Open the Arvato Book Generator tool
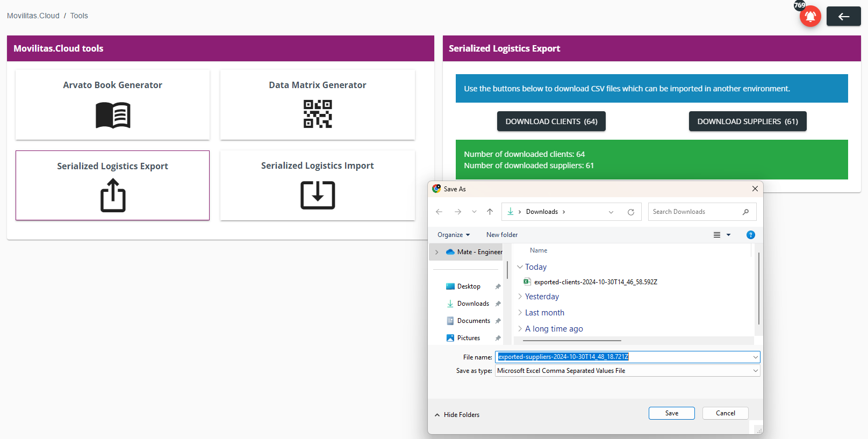The width and height of the screenshot is (868, 439). (x=112, y=105)
